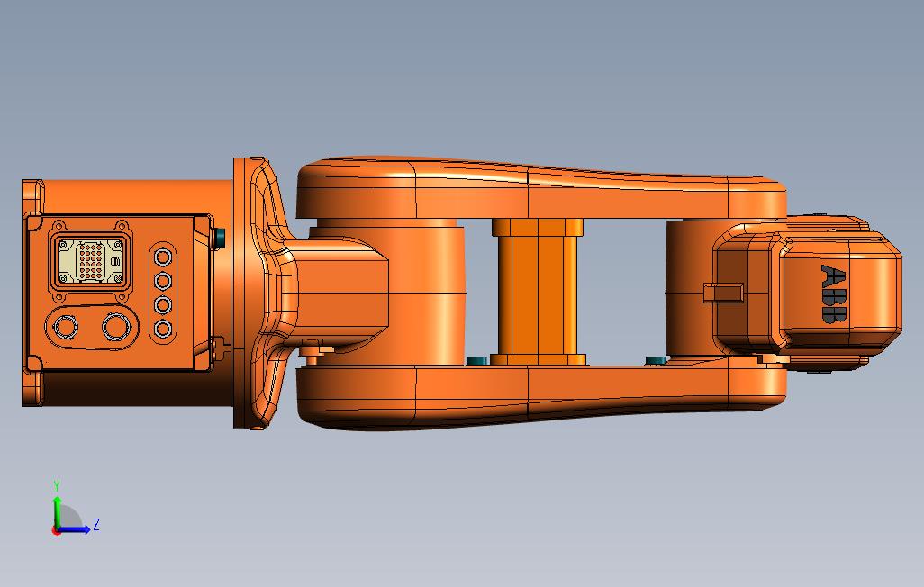The width and height of the screenshot is (924, 587).
Task: Click the green Y axis of the triad
Action: pyautogui.click(x=57, y=512)
